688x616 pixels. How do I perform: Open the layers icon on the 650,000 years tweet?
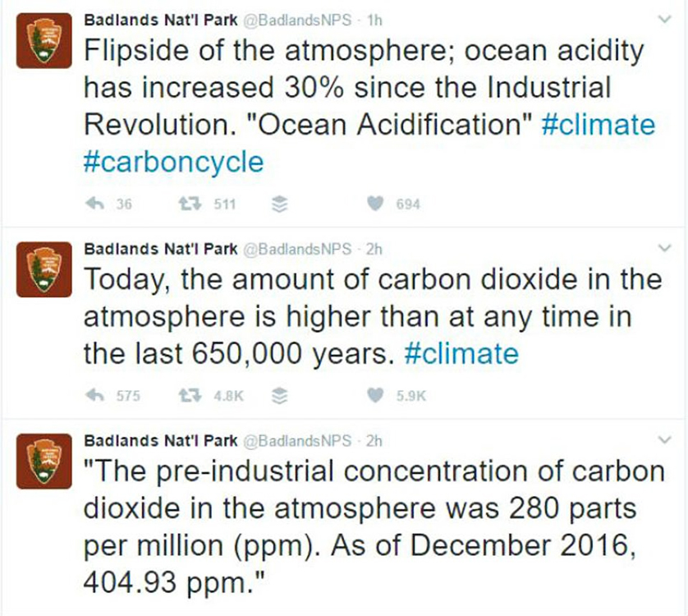(x=279, y=397)
